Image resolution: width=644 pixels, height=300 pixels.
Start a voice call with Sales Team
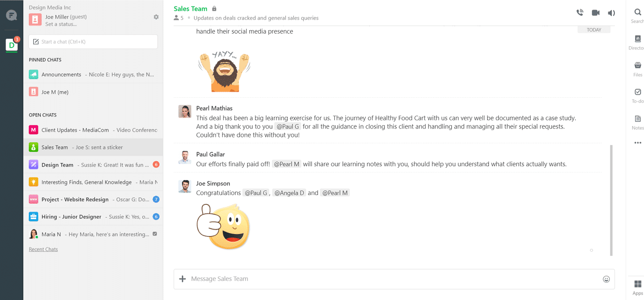(x=580, y=12)
